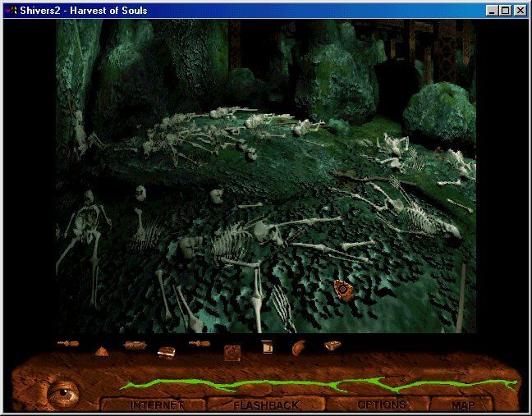The height and width of the screenshot is (416, 532).
Task: Select the book inventory item
Action: coord(167,351)
